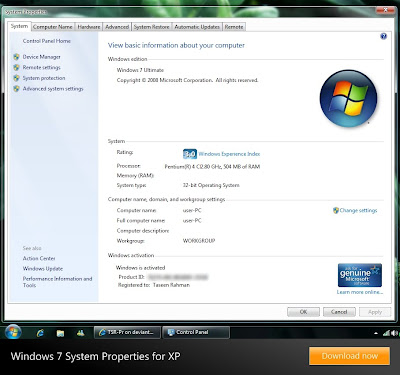Click the Apply button
Image resolution: width=400 pixels, height=375 pixels.
click(375, 312)
